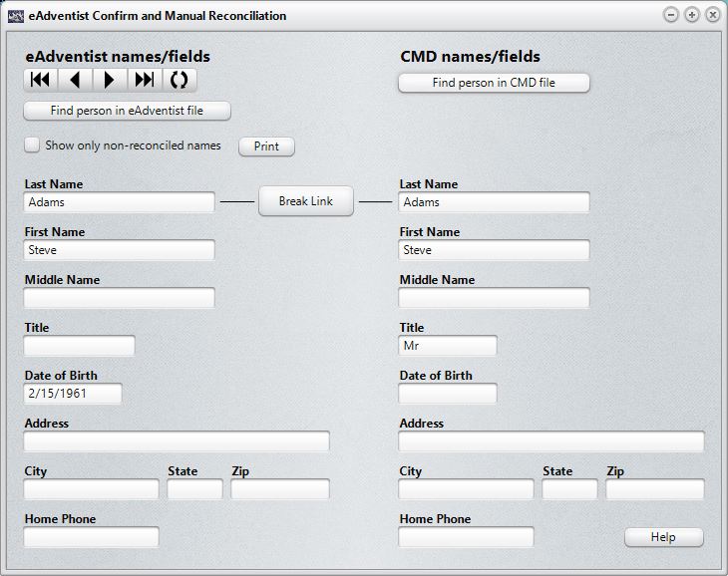Focus CMD Middle Name field
The image size is (728, 576).
click(x=494, y=298)
